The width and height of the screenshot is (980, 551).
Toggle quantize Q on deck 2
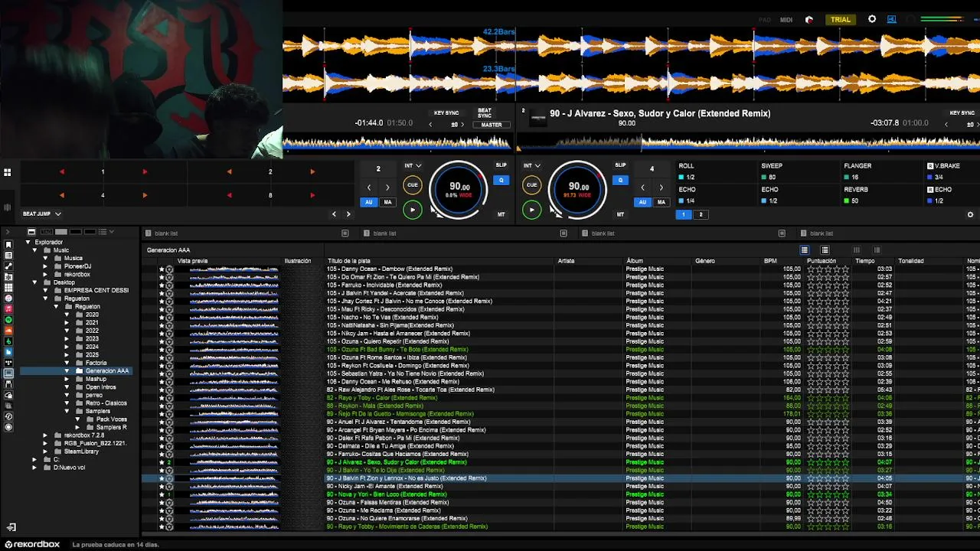click(x=621, y=181)
